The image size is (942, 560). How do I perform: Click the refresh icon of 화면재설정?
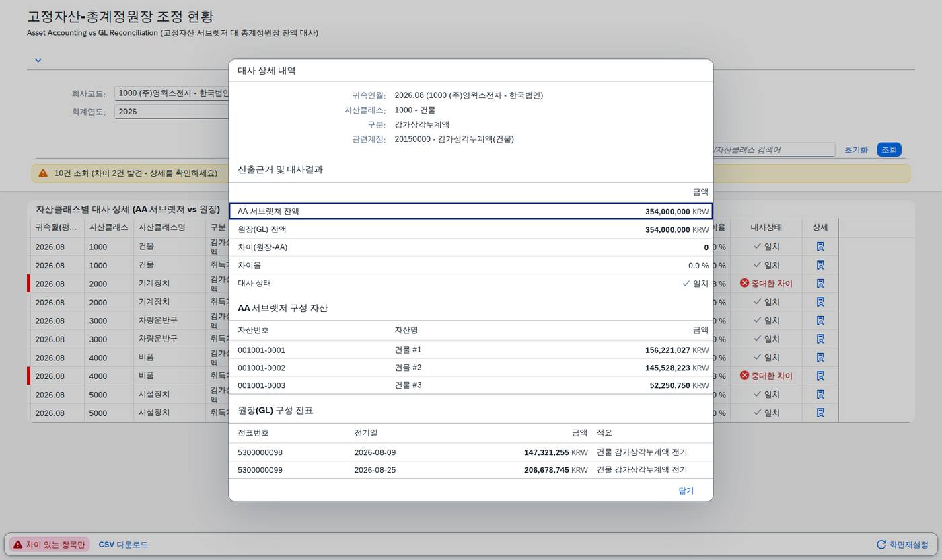point(881,545)
